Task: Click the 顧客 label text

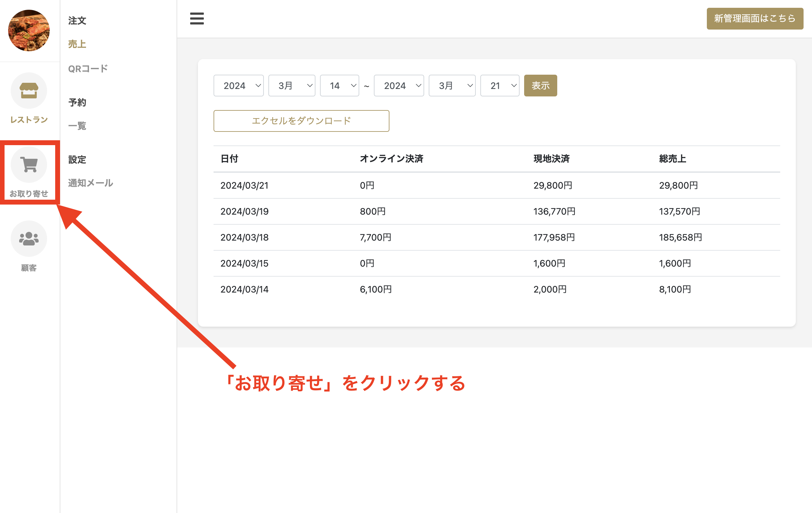Action: pos(29,268)
